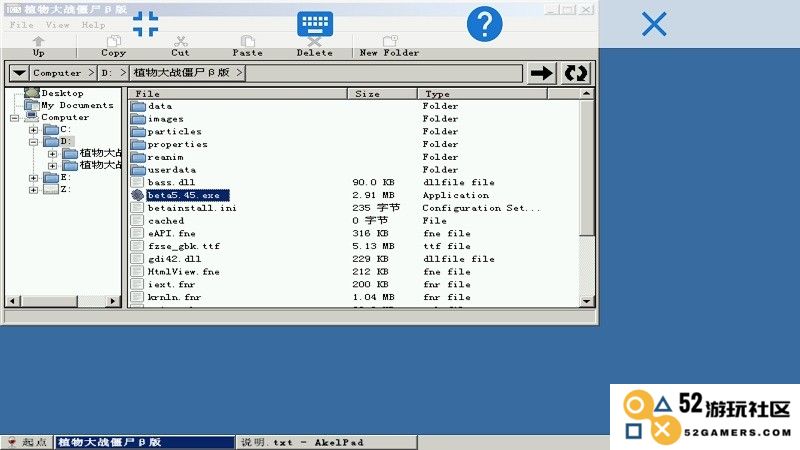The width and height of the screenshot is (800, 450).
Task: Click the 起点 start button in taskbar
Action: (x=27, y=442)
